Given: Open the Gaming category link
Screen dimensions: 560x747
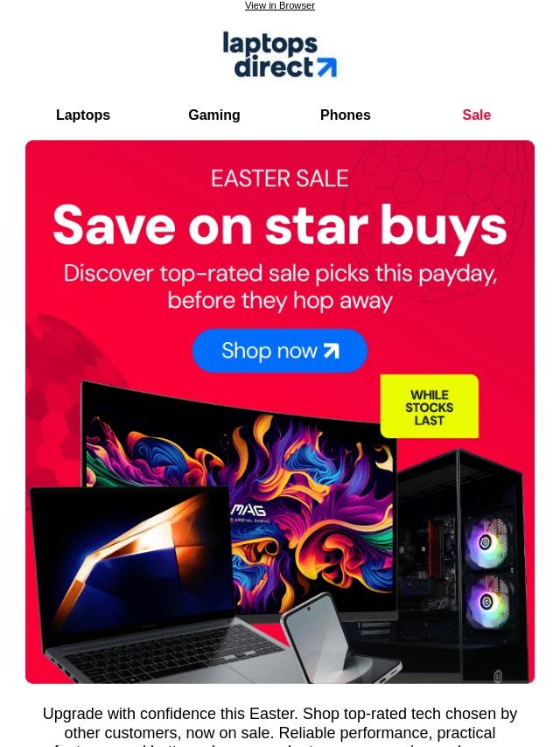Looking at the screenshot, I should pos(214,115).
